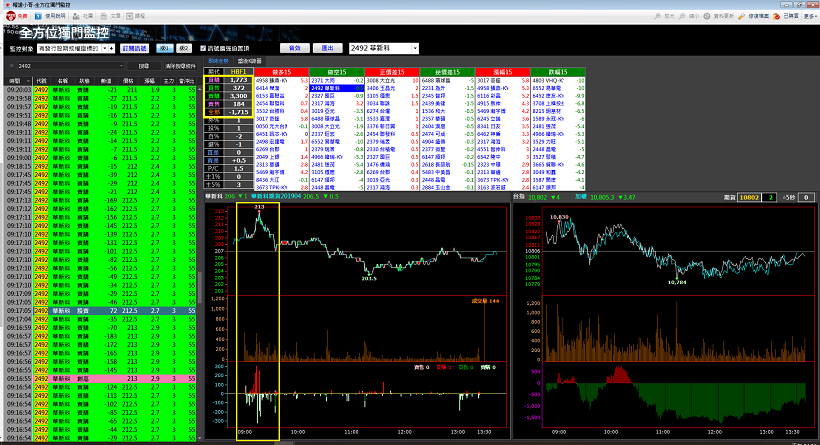The width and height of the screenshot is (820, 445).
Task: Select the blue highlighted 09:17:05 signal row
Action: pyautogui.click(x=101, y=311)
